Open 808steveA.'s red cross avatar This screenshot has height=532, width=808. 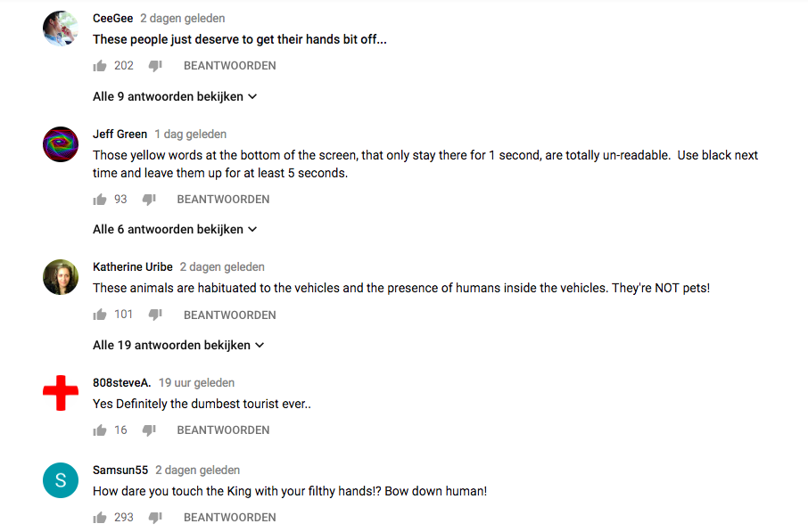tap(61, 393)
